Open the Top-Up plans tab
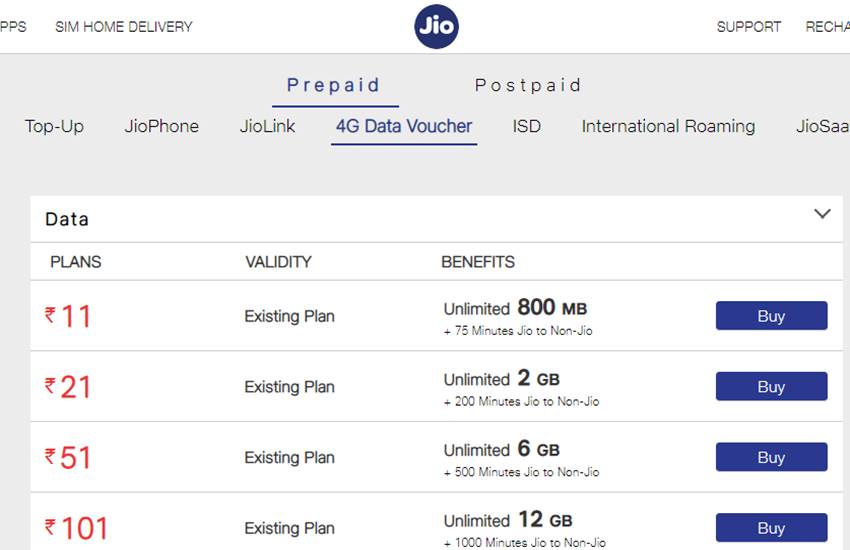850x550 pixels. [54, 126]
